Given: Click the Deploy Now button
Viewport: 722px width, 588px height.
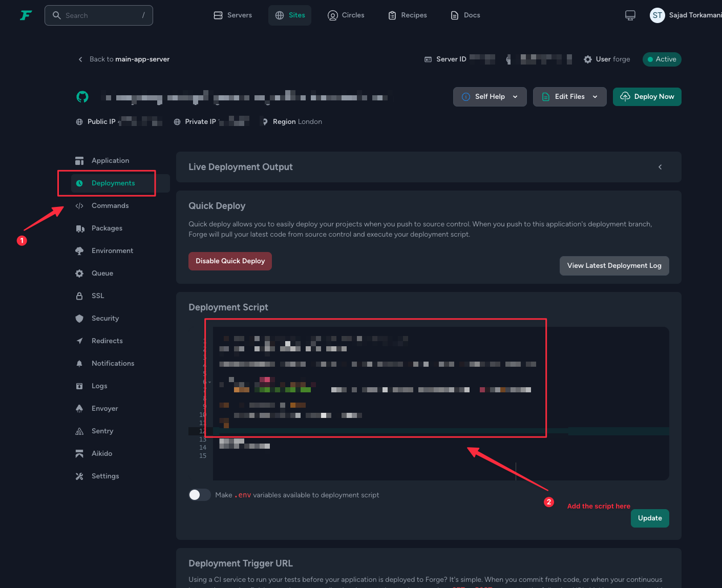Looking at the screenshot, I should pos(647,97).
